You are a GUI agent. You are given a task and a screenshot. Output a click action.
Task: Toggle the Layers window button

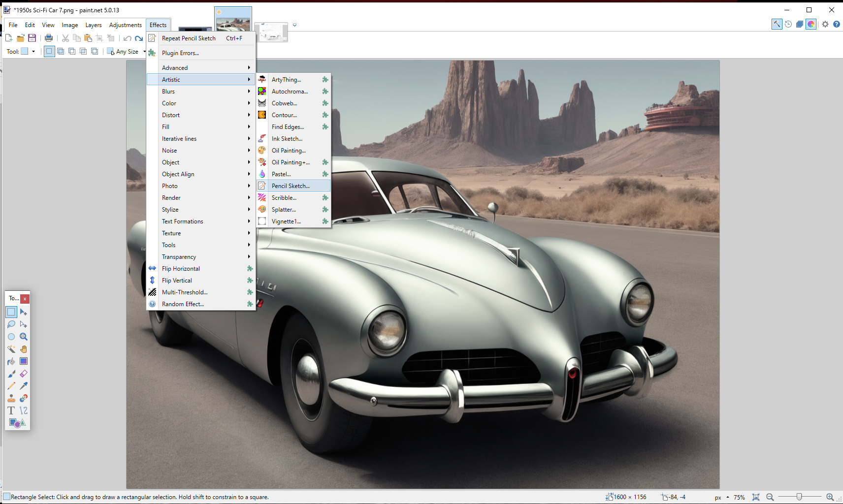(800, 24)
